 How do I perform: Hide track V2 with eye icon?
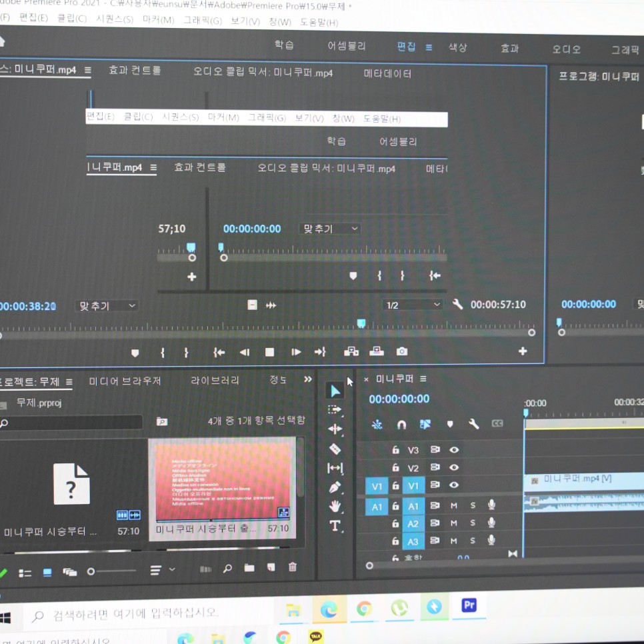pos(454,467)
